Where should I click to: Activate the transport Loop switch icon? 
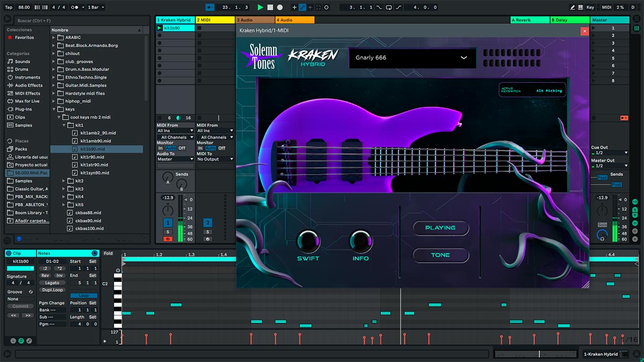pos(389,8)
